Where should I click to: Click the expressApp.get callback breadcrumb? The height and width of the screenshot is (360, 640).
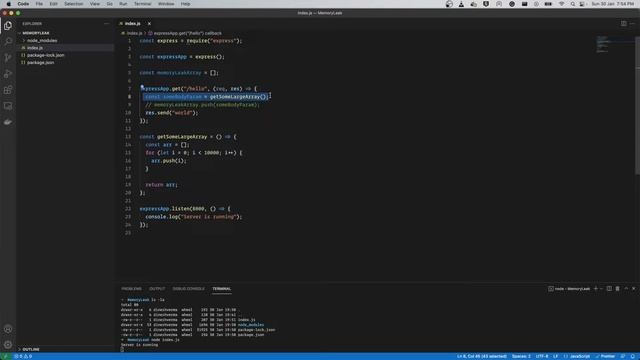click(x=185, y=33)
